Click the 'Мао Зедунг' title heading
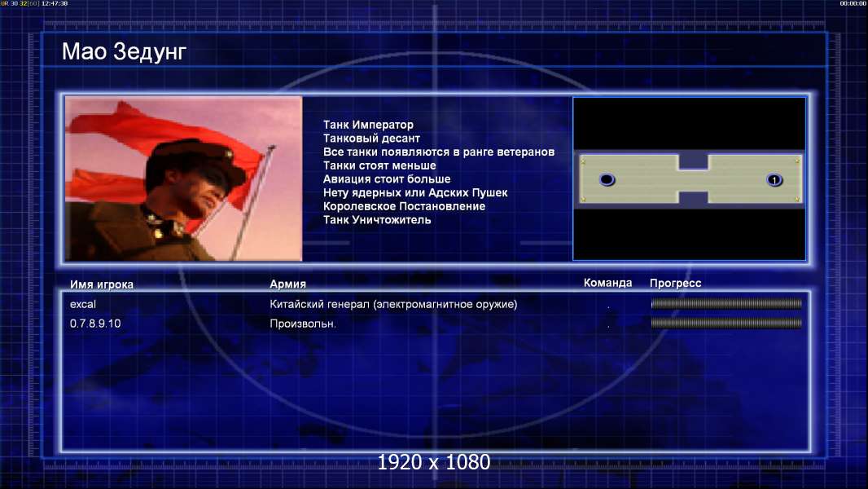Image resolution: width=868 pixels, height=489 pixels. 124,51
